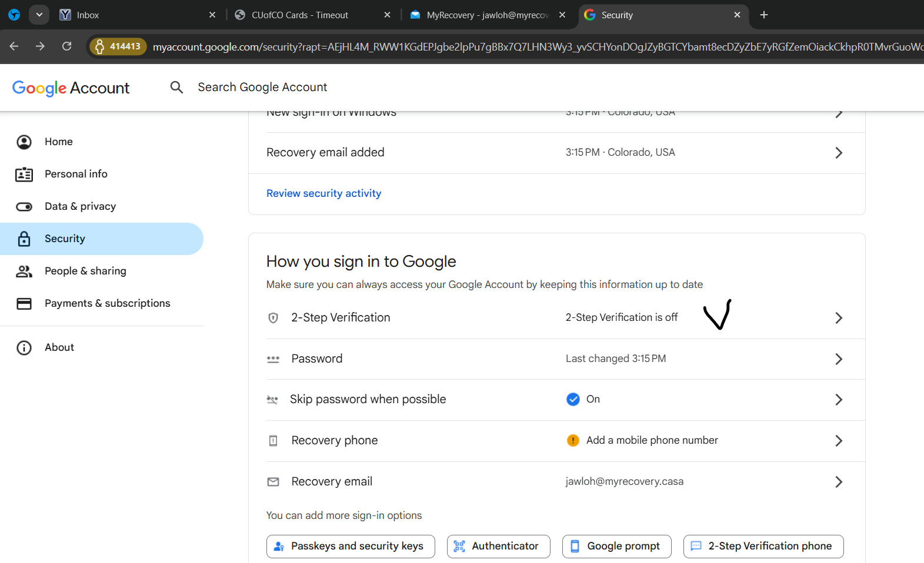The height and width of the screenshot is (563, 924).
Task: Click Passkeys and security keys button
Action: pyautogui.click(x=351, y=547)
